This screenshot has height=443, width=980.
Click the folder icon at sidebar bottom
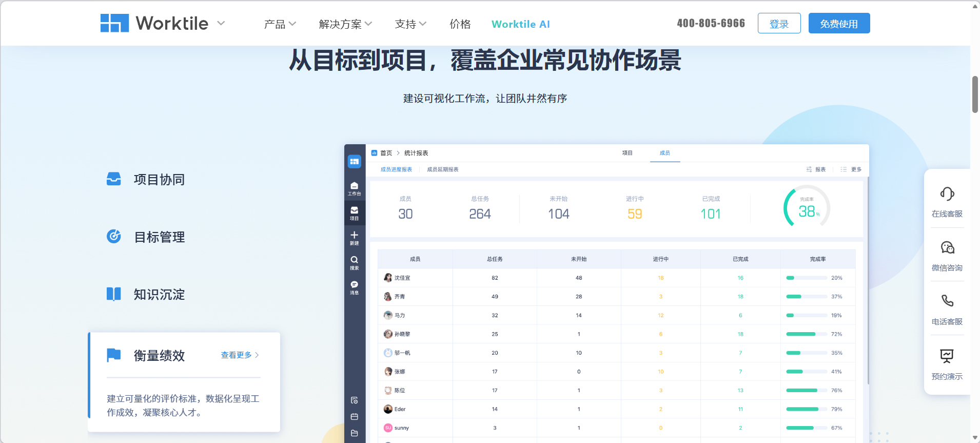(x=354, y=433)
